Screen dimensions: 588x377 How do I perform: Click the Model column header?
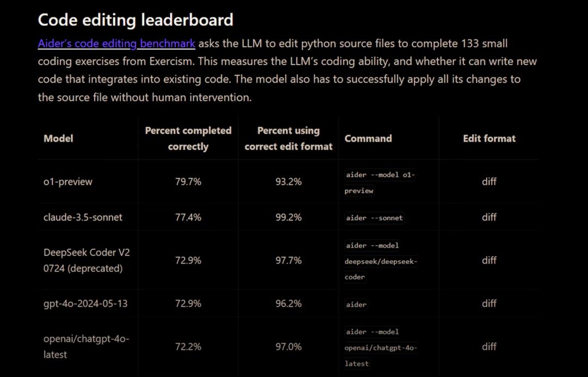(58, 138)
